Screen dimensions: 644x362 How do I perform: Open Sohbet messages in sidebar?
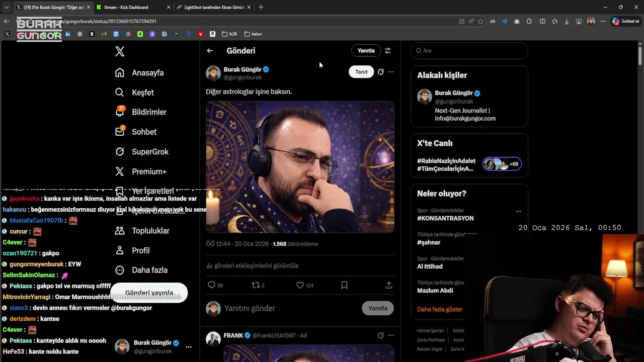pyautogui.click(x=136, y=132)
